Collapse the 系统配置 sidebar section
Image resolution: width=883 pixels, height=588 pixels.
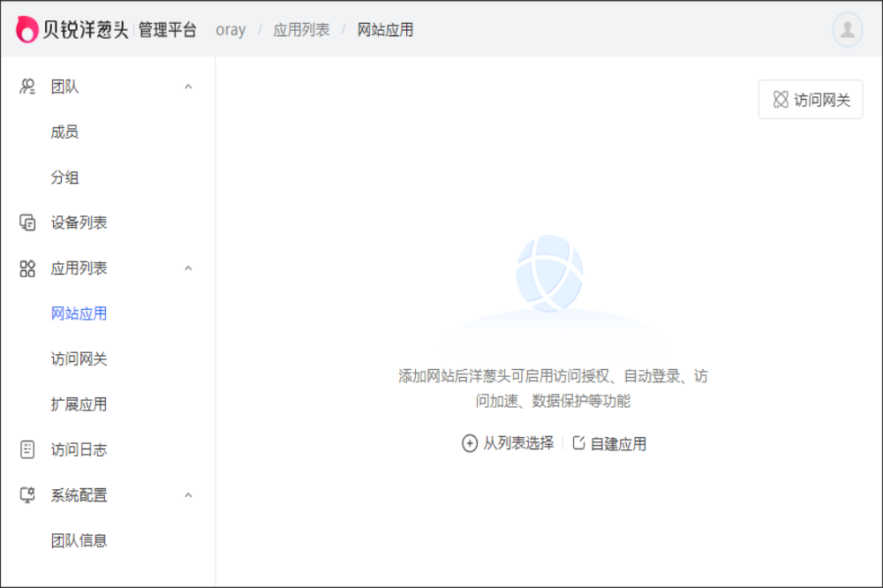click(x=187, y=495)
